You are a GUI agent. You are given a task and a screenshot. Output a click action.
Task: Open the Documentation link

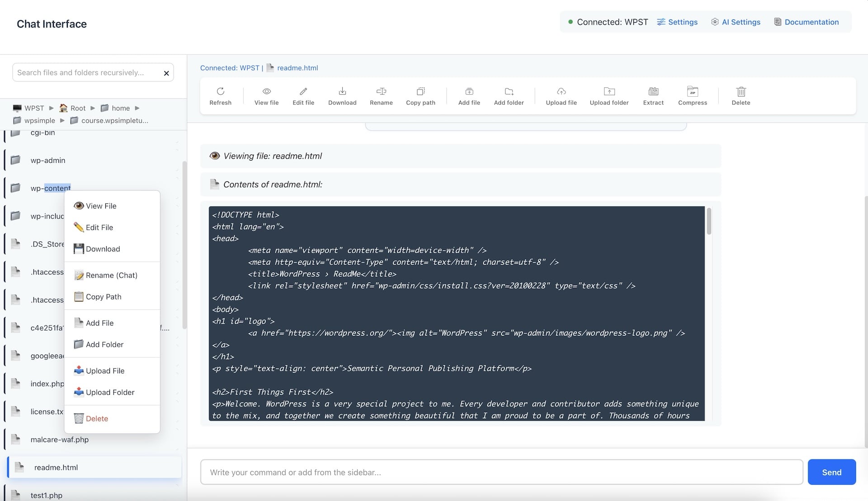(x=807, y=22)
